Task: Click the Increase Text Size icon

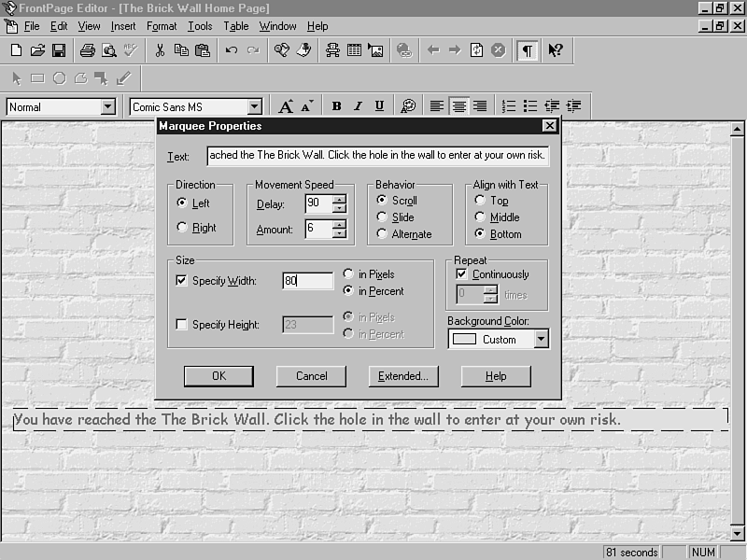Action: [x=286, y=106]
